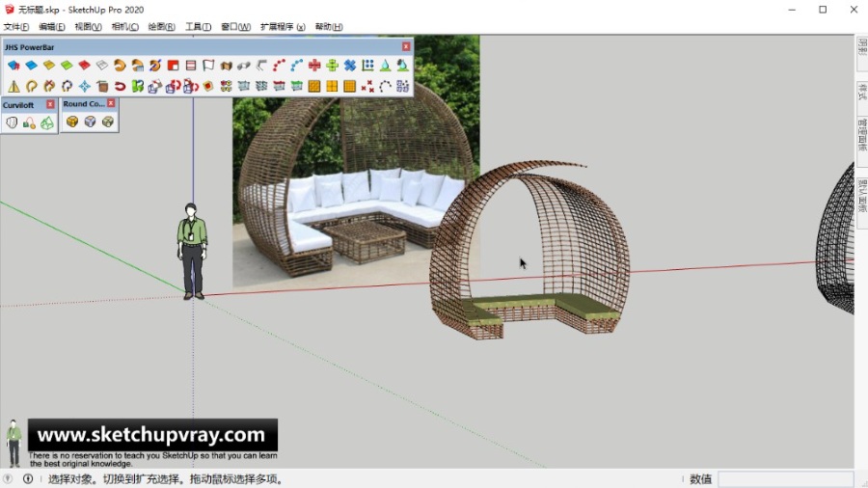Click the red plus icon in JHS PowerBar
868x488 pixels.
[315, 66]
